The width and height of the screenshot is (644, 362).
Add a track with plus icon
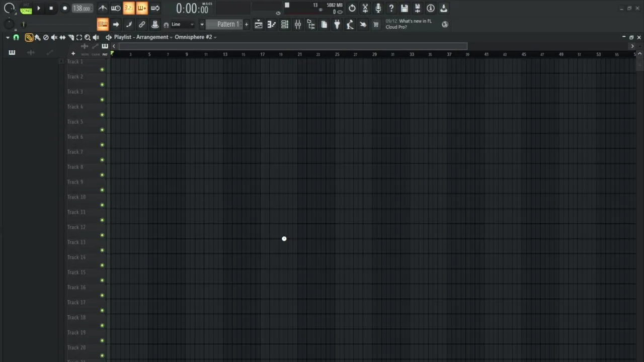pos(73,54)
